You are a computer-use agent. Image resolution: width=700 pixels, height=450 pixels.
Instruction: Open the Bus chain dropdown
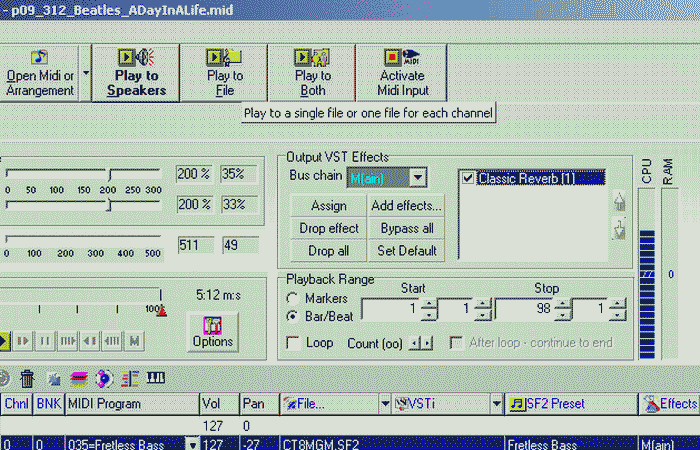[418, 178]
